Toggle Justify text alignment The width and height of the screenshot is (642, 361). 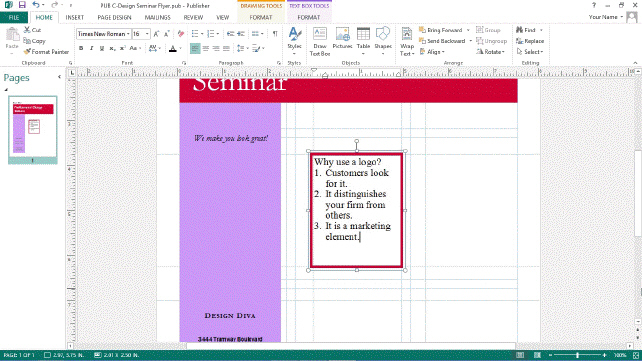pyautogui.click(x=226, y=48)
